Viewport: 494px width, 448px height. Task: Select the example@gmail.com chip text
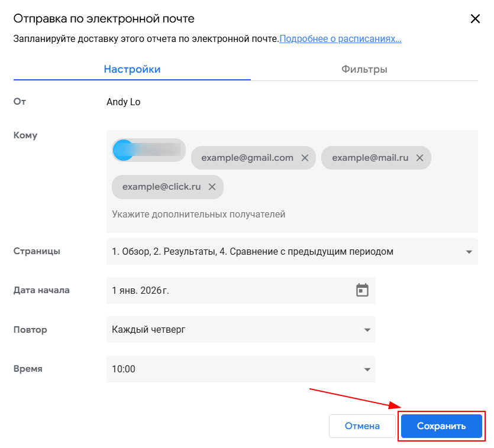[247, 158]
